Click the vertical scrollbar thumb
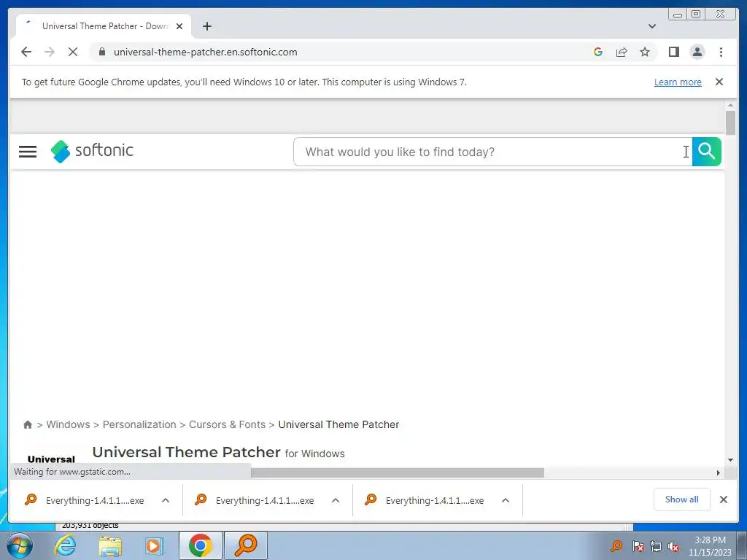The height and width of the screenshot is (560, 747). tap(730, 122)
